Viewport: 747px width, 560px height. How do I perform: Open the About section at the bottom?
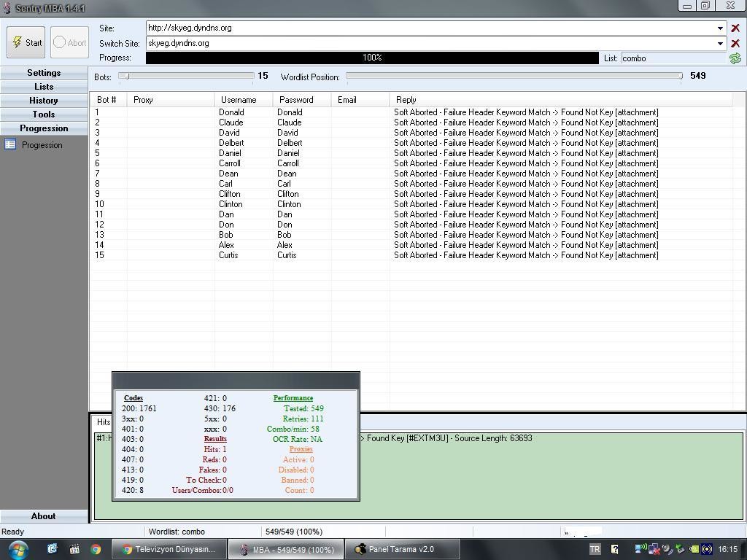tap(44, 516)
